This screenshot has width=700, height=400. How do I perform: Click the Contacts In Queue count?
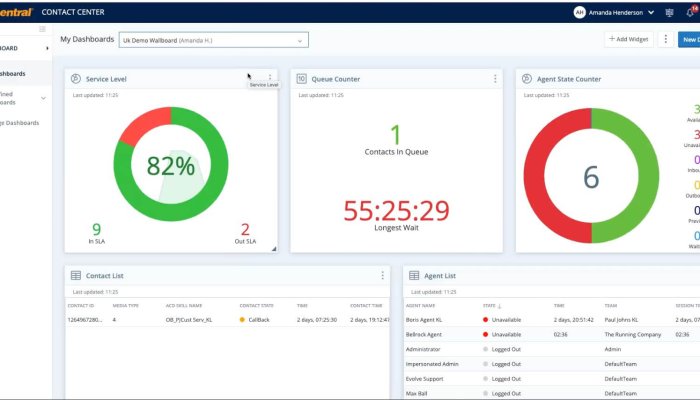(x=396, y=134)
